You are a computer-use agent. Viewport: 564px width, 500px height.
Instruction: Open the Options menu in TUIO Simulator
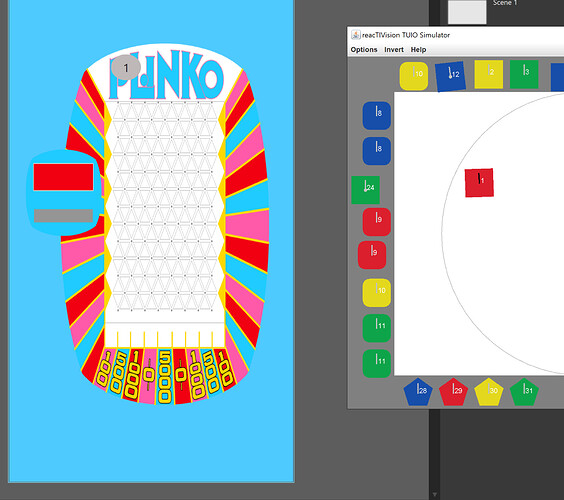364,50
